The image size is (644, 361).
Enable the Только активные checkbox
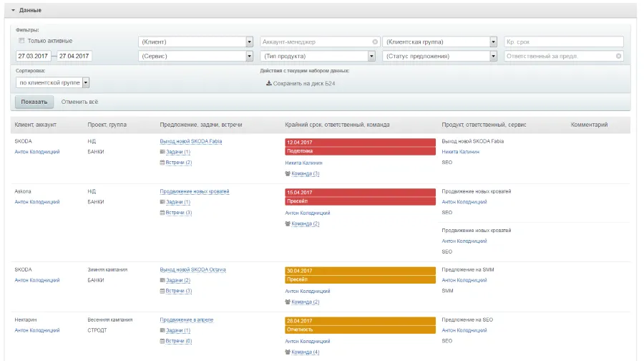[21, 41]
